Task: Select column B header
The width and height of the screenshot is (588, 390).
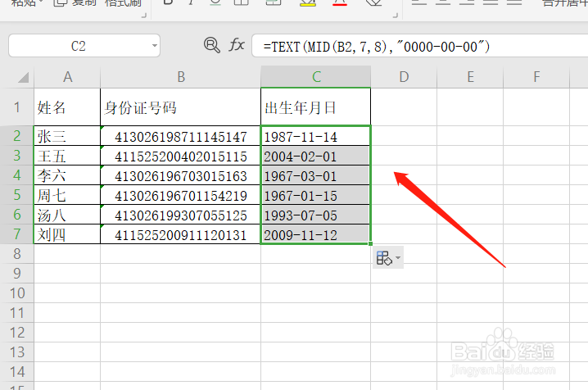Action: 181,77
